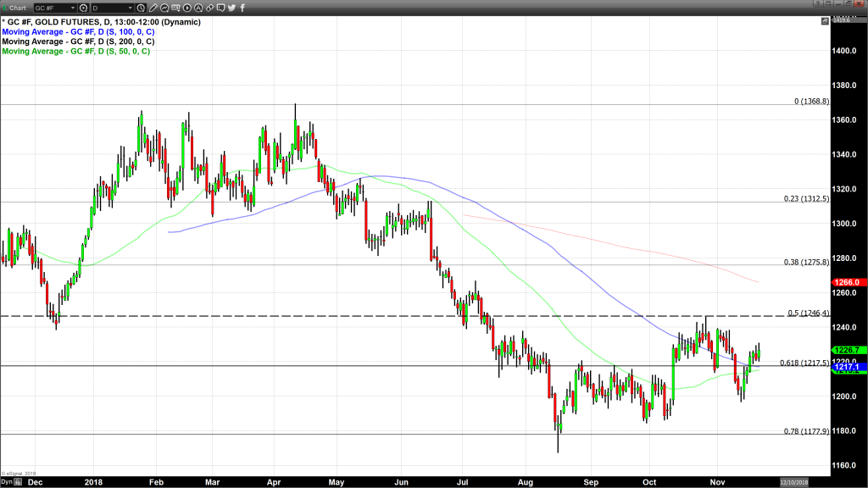Image resolution: width=868 pixels, height=488 pixels.
Task: Share chart via Twitter icon
Action: (x=232, y=8)
